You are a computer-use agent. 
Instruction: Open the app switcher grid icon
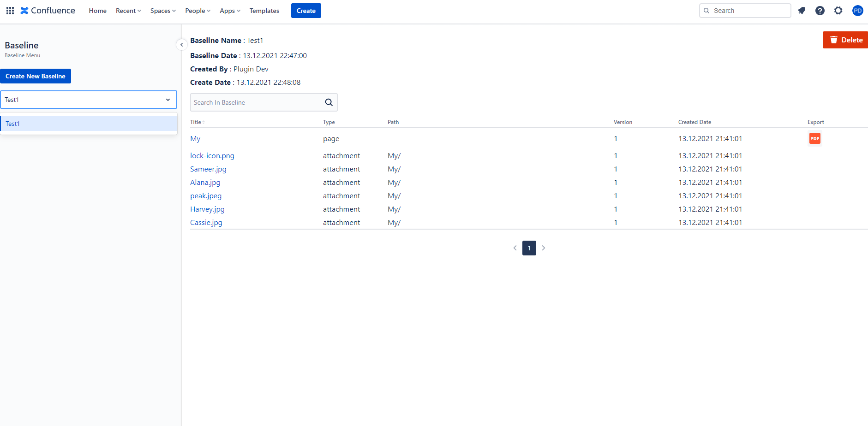pyautogui.click(x=10, y=11)
